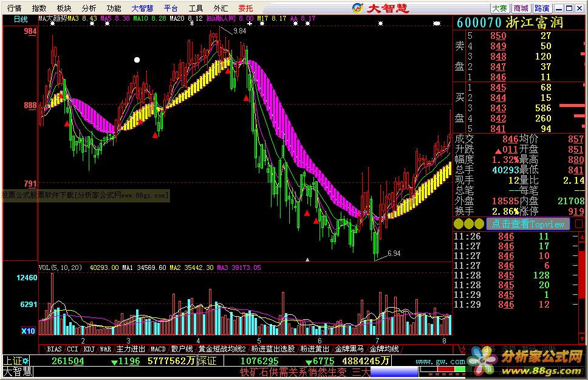Open the 行情 menu
588x380 pixels.
pyautogui.click(x=14, y=8)
